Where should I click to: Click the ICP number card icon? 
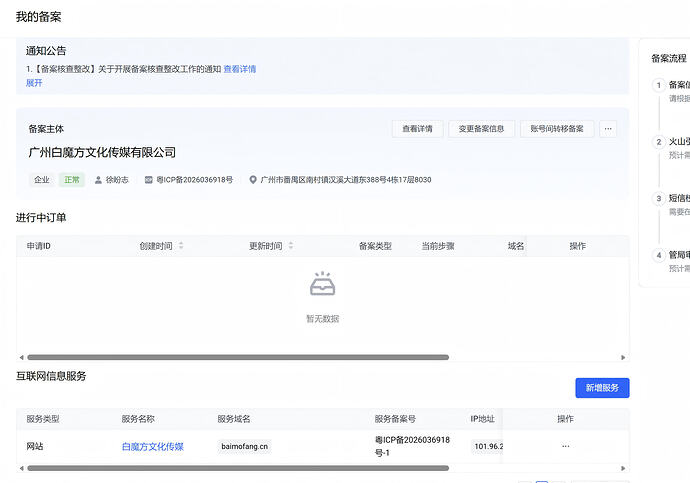pyautogui.click(x=149, y=179)
